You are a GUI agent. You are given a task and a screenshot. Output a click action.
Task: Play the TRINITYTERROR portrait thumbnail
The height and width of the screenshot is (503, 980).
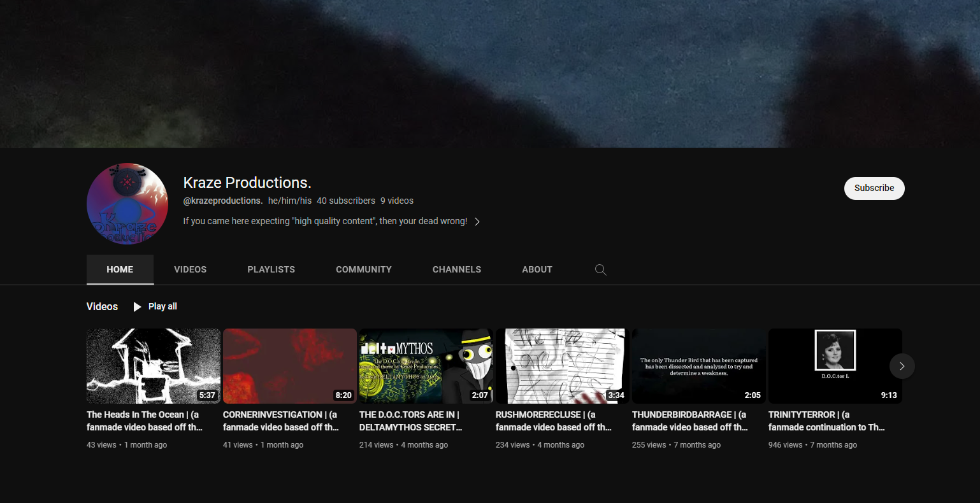coord(835,366)
